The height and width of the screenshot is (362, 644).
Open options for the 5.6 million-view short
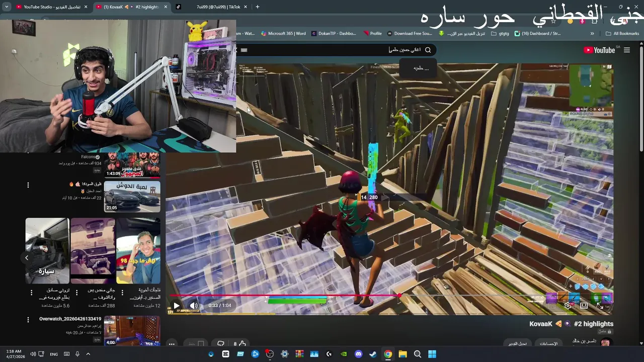(31, 292)
